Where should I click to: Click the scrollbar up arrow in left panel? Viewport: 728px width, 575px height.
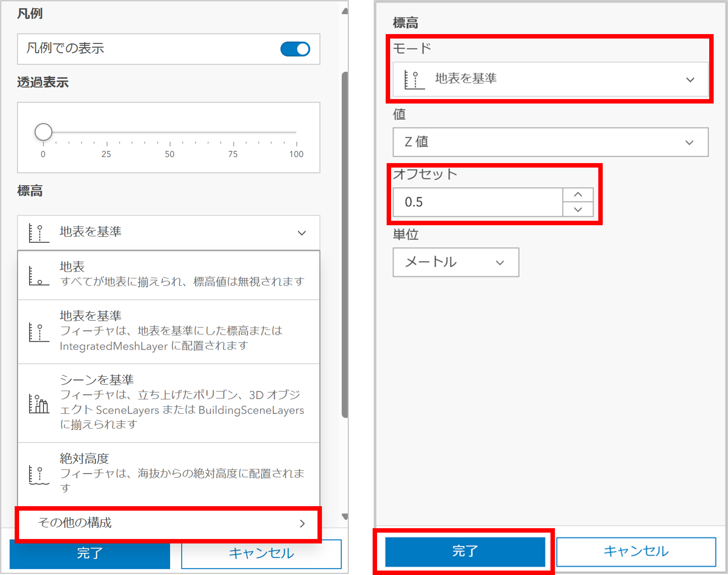pos(345,11)
